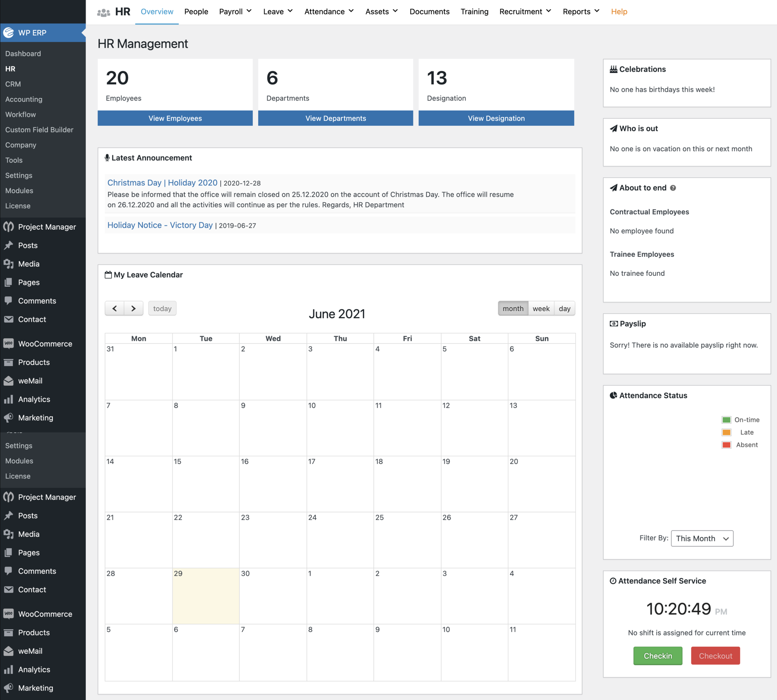The height and width of the screenshot is (700, 777).
Task: Click the paper plane icon beside About to end
Action: pos(613,188)
